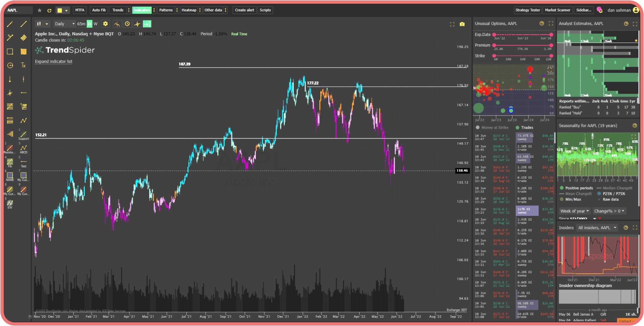Select the Tx text annotation tool
Viewport: 644px width, 326px height.
click(23, 65)
